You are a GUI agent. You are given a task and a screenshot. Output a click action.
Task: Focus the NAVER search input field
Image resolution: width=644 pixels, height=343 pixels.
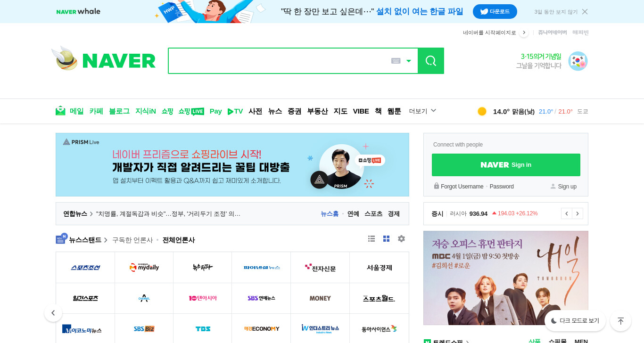coord(279,61)
